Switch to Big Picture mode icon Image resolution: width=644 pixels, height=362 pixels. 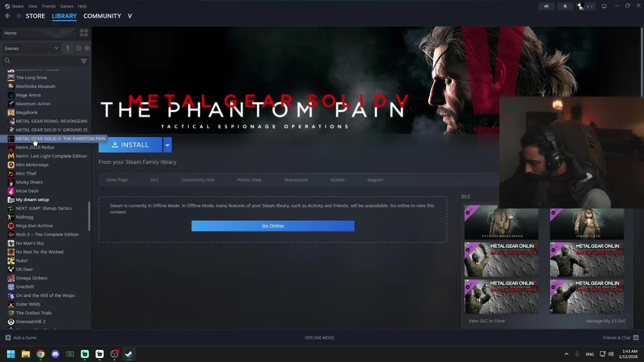[x=604, y=6]
